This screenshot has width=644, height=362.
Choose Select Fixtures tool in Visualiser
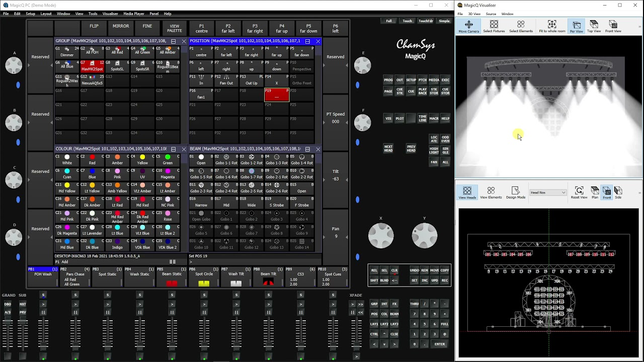494,27
